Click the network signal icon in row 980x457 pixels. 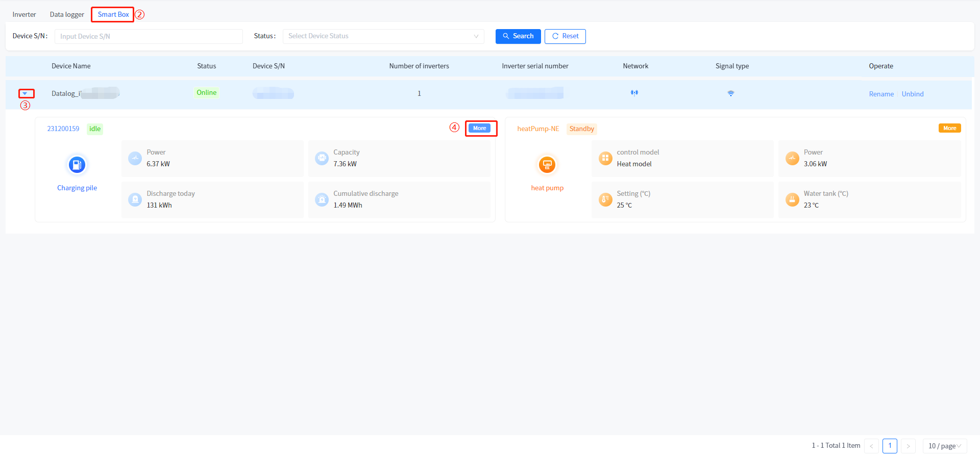pyautogui.click(x=634, y=93)
